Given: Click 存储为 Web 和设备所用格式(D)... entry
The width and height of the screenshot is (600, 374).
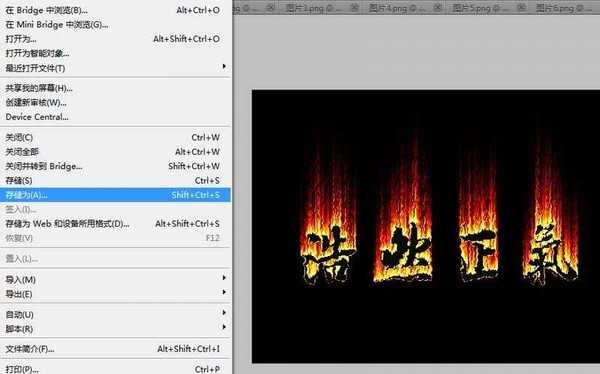Looking at the screenshot, I should (x=115, y=224).
